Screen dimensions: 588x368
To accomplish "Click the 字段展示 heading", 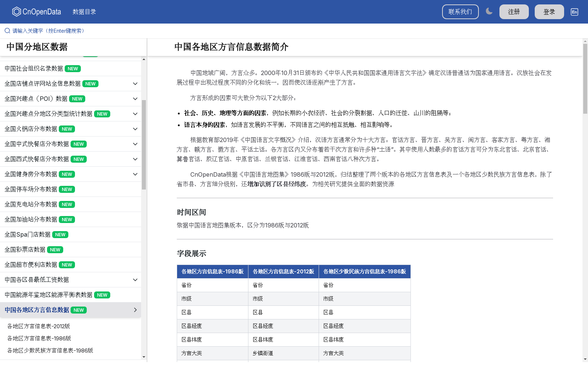I will click(191, 254).
